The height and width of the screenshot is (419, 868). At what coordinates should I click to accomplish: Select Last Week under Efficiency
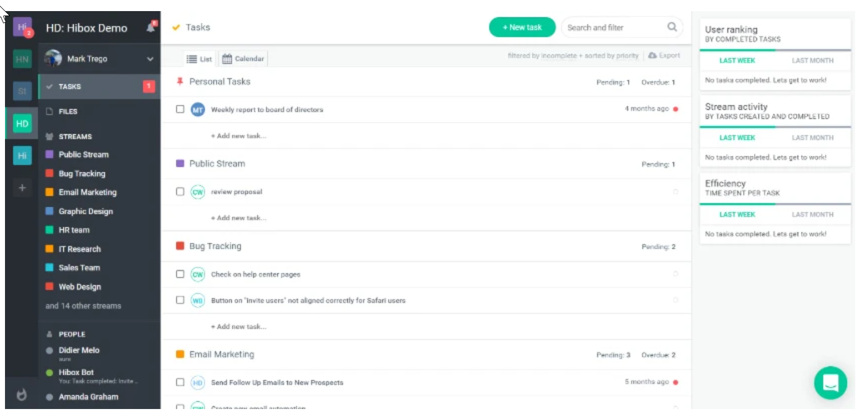[x=737, y=214]
